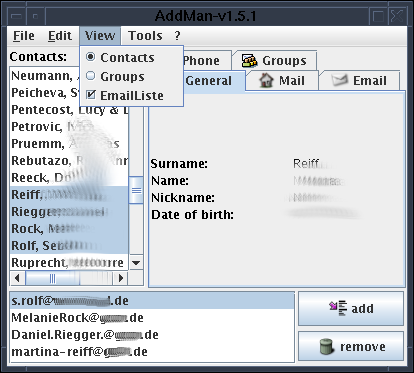Click the Contacts: heading label
The image size is (414, 373).
(38, 56)
